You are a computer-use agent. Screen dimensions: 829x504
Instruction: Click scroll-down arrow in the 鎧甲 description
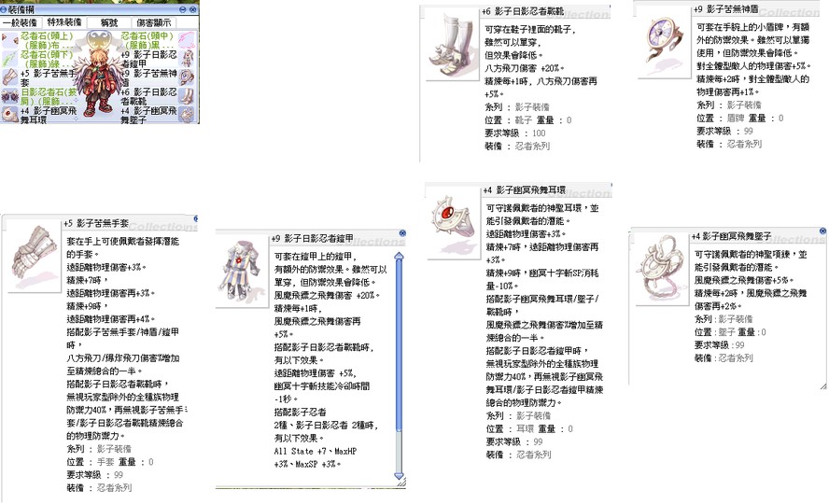tap(400, 475)
